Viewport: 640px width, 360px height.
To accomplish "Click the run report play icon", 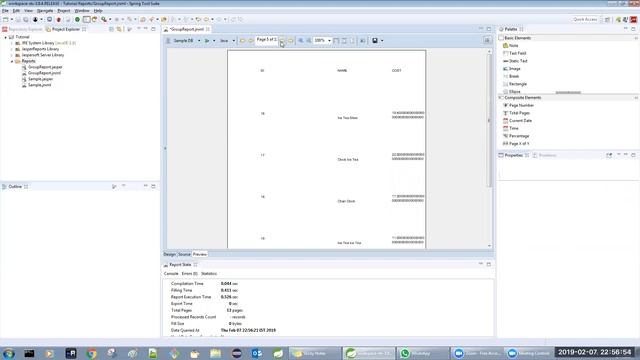I will pos(207,41).
